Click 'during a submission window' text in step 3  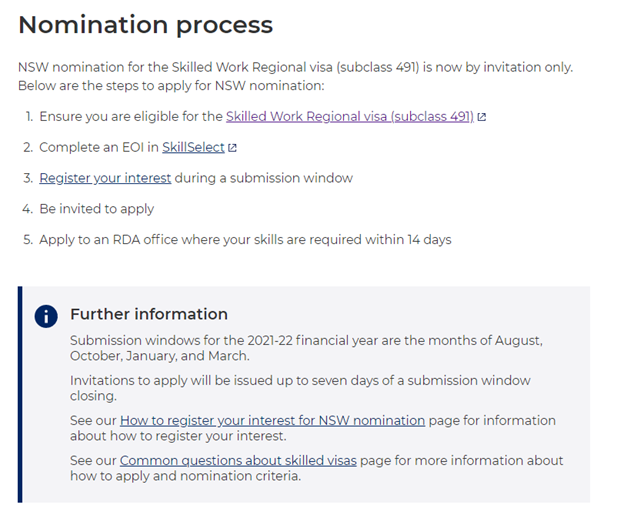(264, 178)
